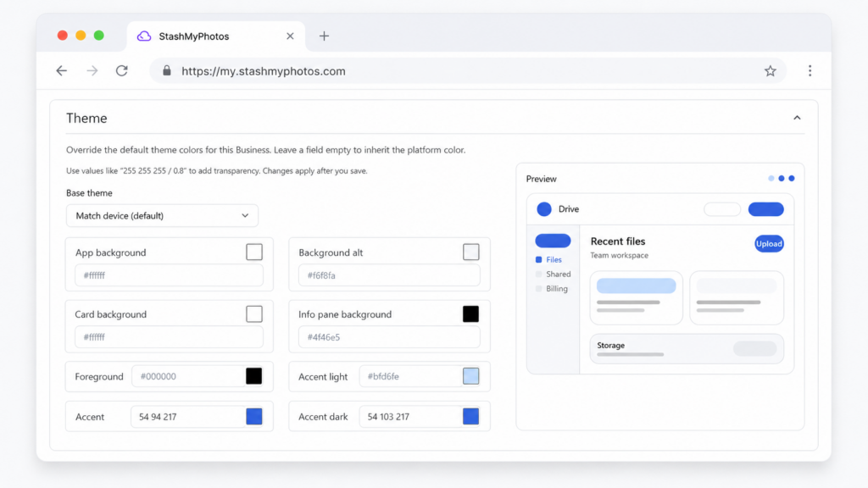The image size is (868, 488).
Task: Edit the Info pane background hex field
Action: coord(389,337)
